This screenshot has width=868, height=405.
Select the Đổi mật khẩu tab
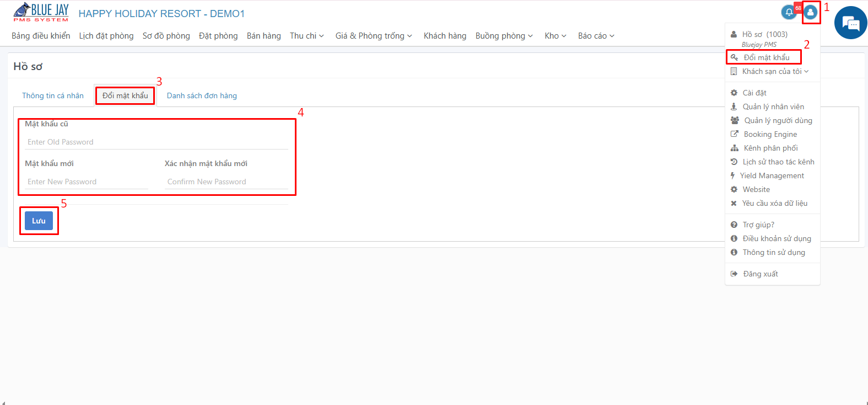125,95
